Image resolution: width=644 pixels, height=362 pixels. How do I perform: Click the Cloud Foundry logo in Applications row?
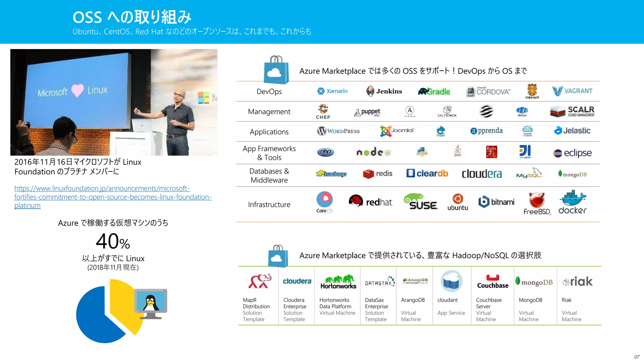[527, 131]
